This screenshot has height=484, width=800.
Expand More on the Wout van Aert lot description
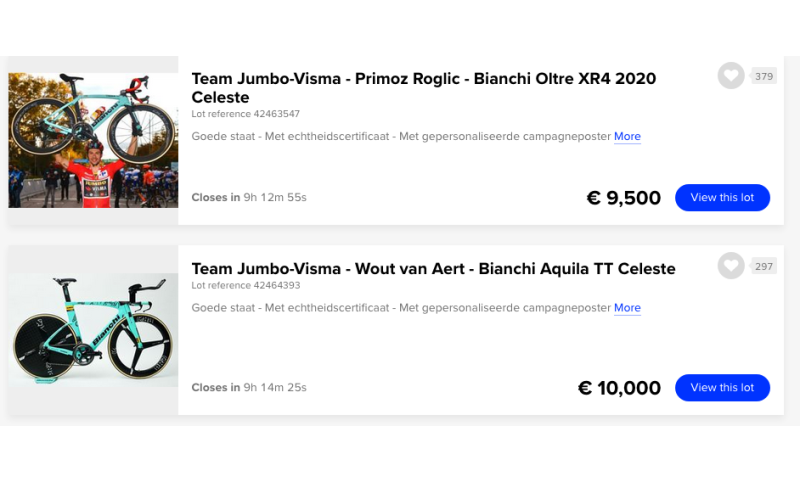tap(627, 308)
